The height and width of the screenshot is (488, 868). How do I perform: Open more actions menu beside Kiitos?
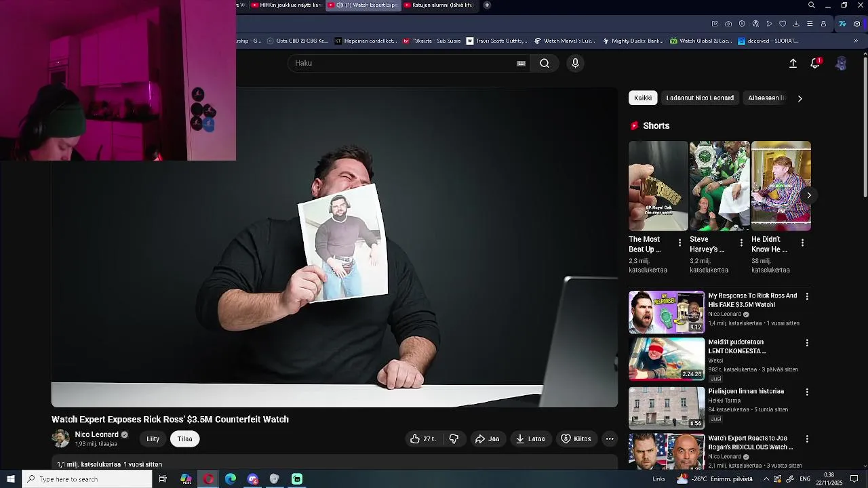click(x=610, y=439)
